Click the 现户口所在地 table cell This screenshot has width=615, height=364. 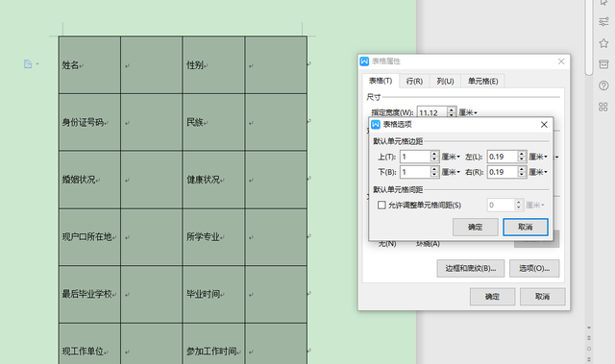pos(89,237)
